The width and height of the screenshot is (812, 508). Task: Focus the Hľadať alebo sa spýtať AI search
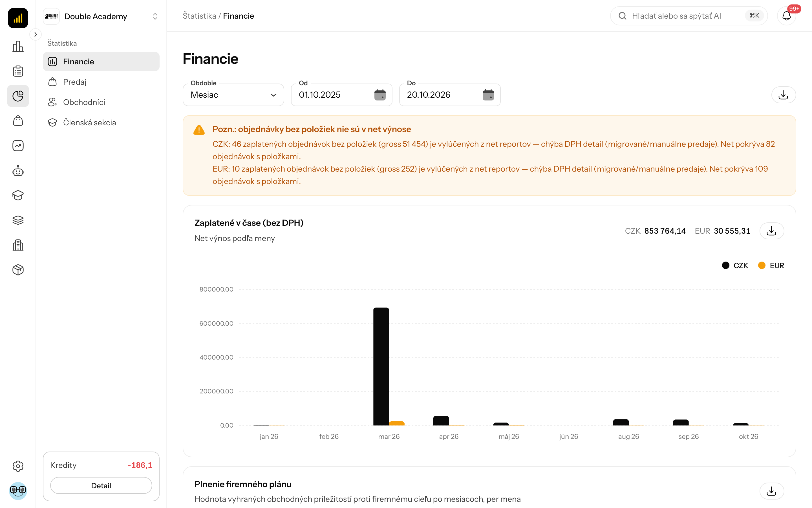[689, 16]
